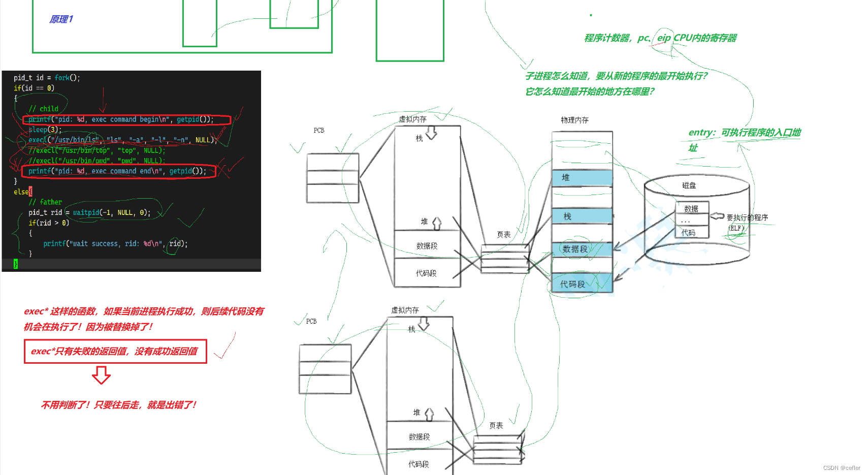
Task: Click the 虚拟内存 label of the lower diagram
Action: coord(405,310)
